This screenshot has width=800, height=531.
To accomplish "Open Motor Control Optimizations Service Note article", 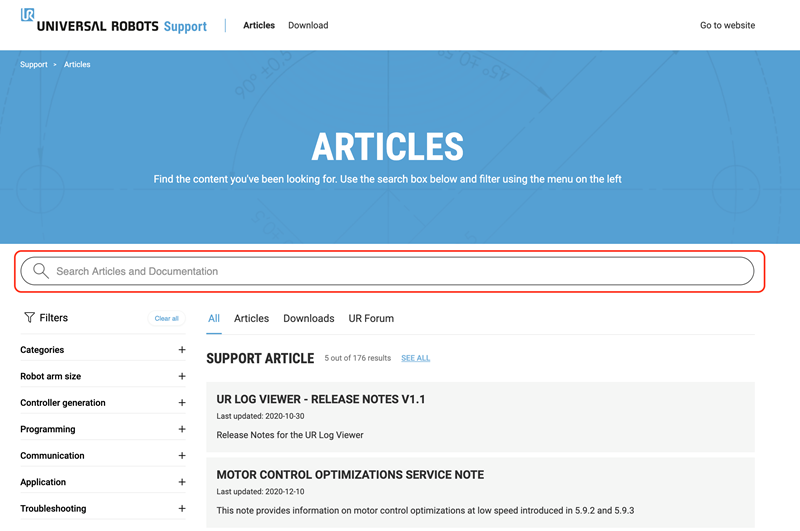I will [x=350, y=474].
